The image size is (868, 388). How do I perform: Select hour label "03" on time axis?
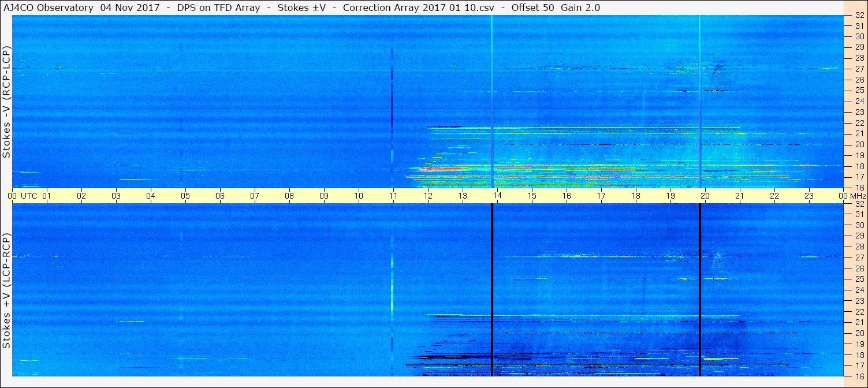(116, 196)
